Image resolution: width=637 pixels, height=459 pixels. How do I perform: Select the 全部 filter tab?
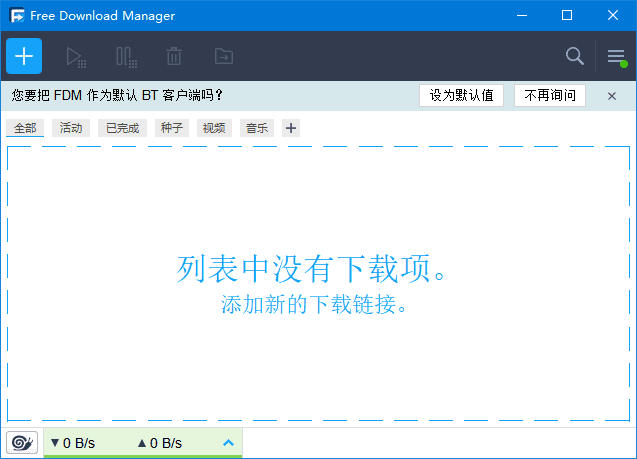[x=25, y=128]
